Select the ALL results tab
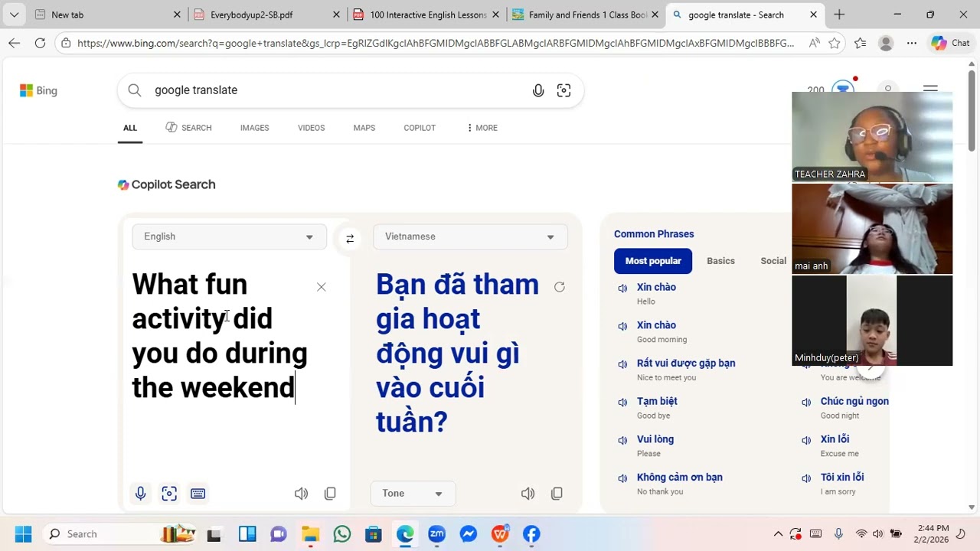 pos(130,128)
